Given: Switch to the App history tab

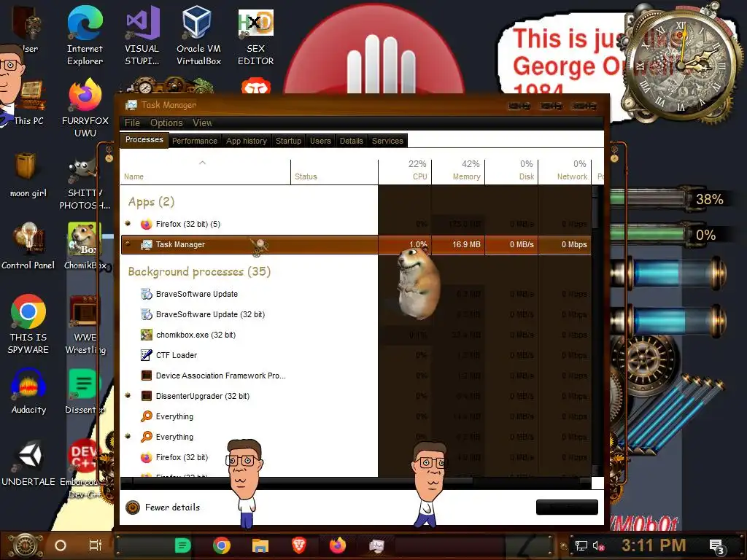Looking at the screenshot, I should coord(247,141).
